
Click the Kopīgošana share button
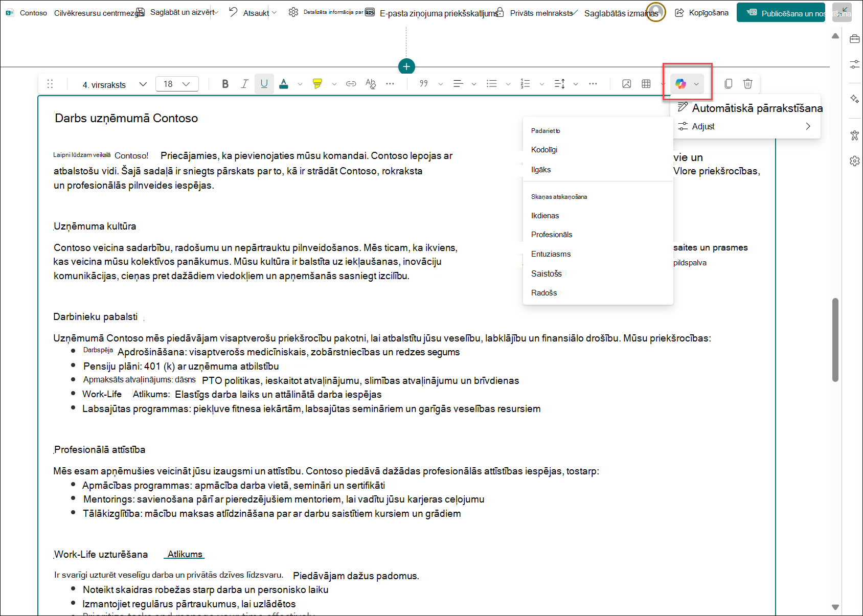tap(701, 13)
